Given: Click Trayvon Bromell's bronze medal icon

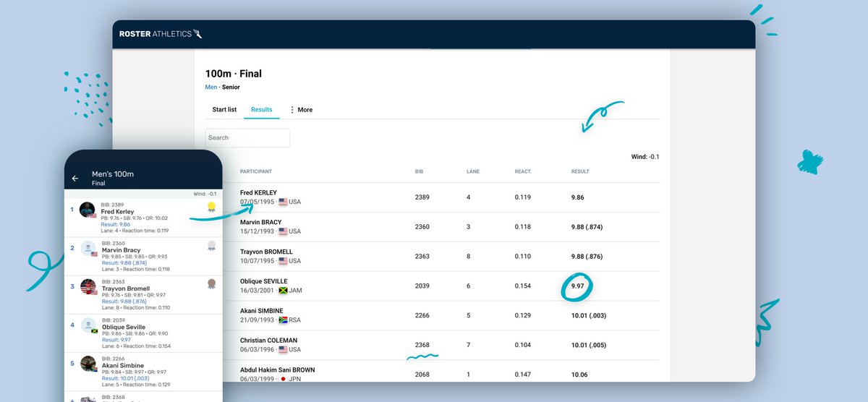Looking at the screenshot, I should pos(211,283).
